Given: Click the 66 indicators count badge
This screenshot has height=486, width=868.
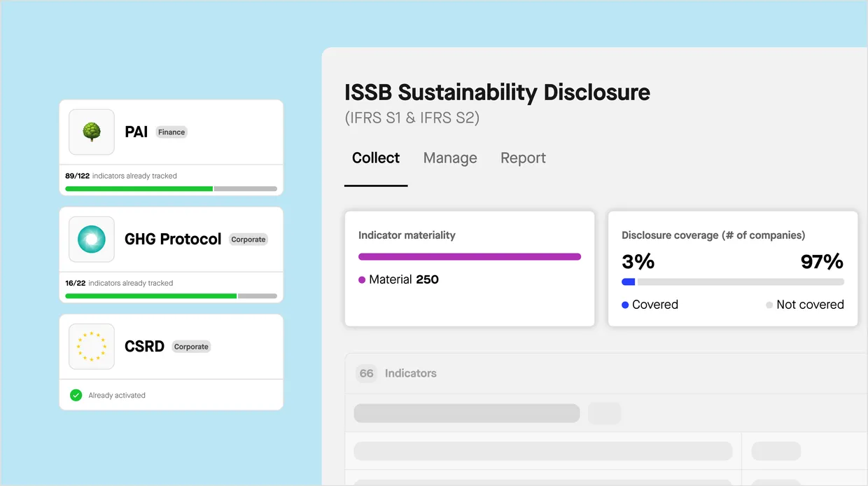Looking at the screenshot, I should (366, 373).
